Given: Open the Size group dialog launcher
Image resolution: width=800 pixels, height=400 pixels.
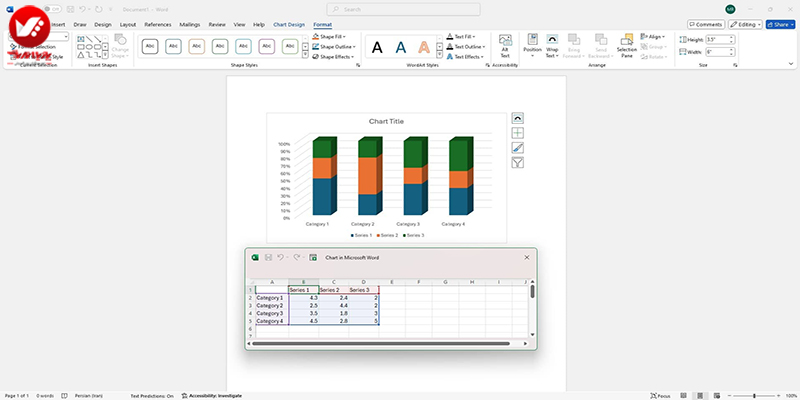Looking at the screenshot, I should [x=735, y=65].
